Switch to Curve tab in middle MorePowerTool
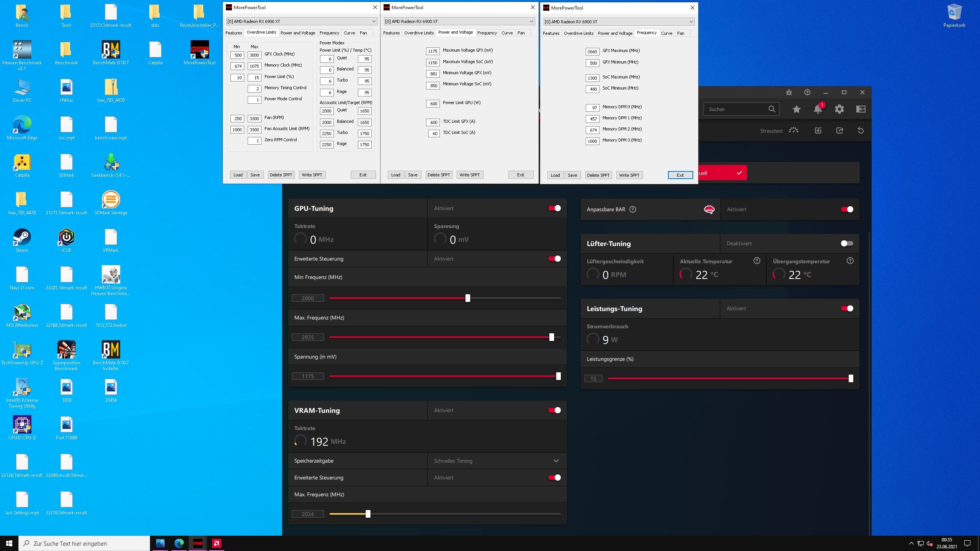The image size is (980, 551). coord(507,33)
